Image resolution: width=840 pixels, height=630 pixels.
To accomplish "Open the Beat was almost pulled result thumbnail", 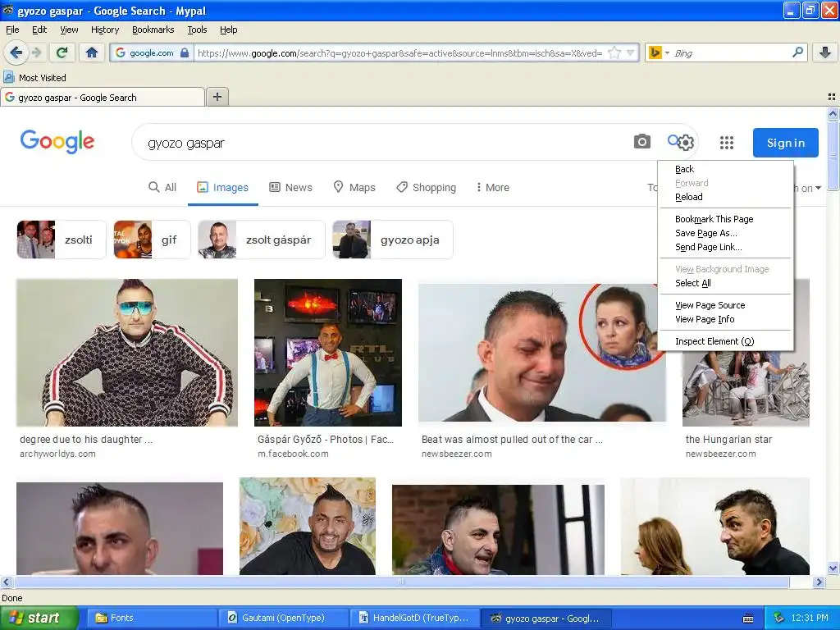I will click(541, 353).
